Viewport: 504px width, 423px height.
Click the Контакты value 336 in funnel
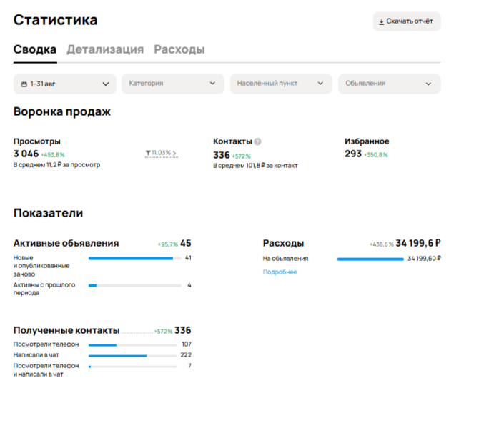(222, 155)
